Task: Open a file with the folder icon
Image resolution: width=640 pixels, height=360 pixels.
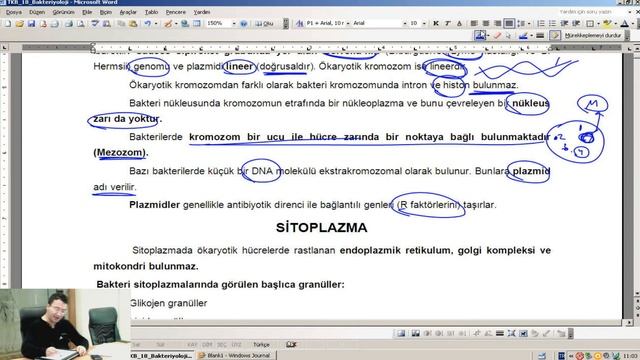Action: coord(20,24)
